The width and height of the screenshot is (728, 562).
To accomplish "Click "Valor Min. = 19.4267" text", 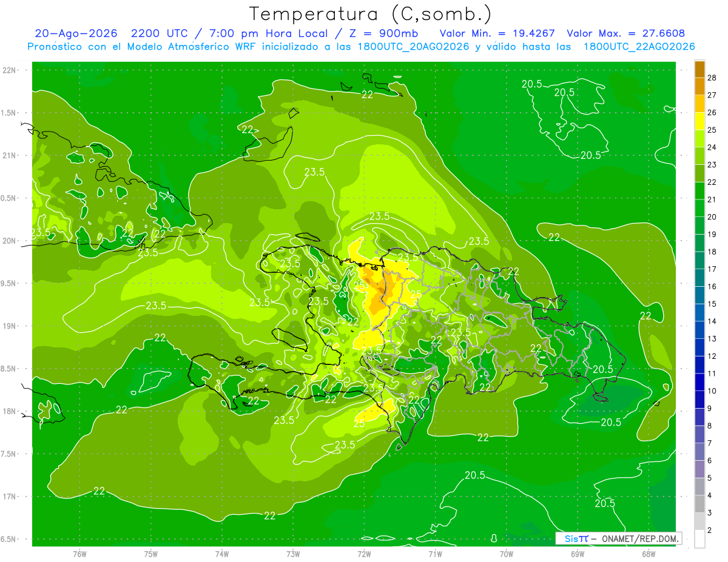I will [497, 33].
